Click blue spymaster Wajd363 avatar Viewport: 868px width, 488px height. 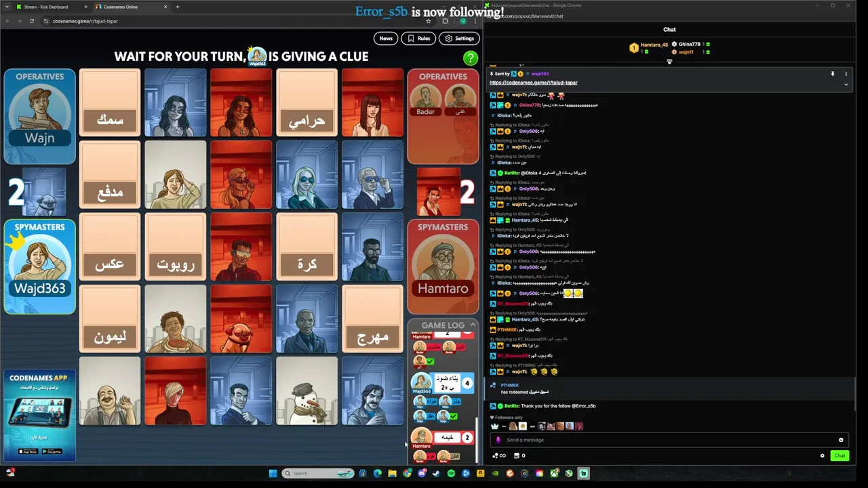[39, 258]
